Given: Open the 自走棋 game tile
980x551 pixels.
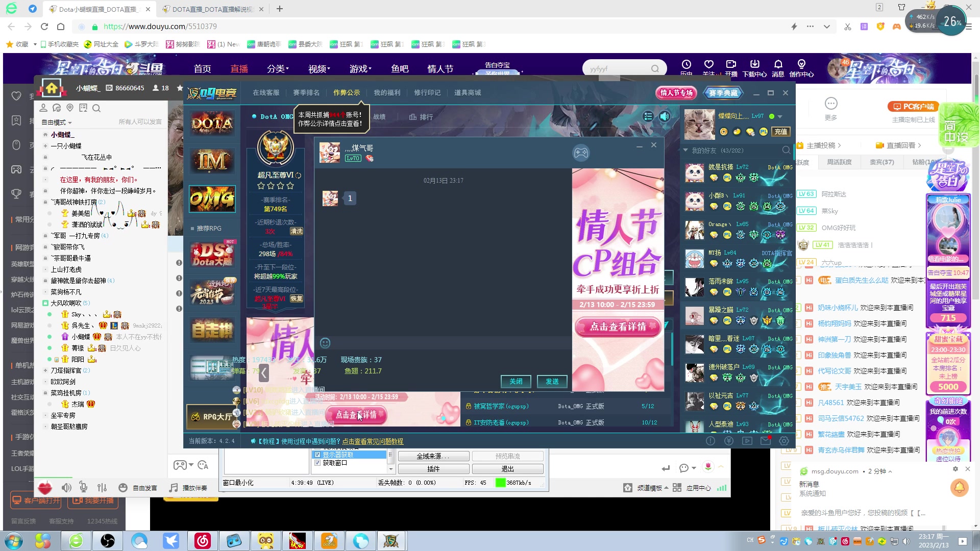Looking at the screenshot, I should pos(212,331).
